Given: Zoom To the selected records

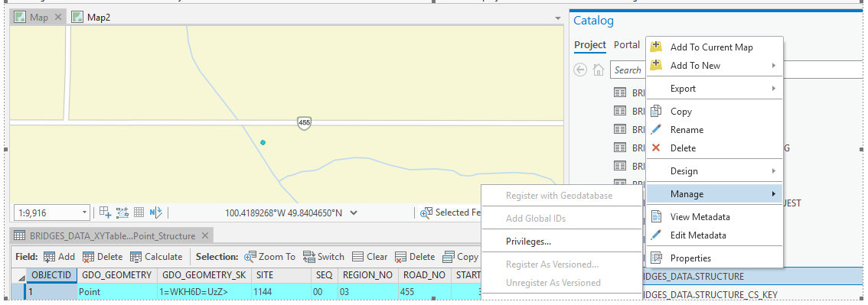Looking at the screenshot, I should pyautogui.click(x=270, y=256).
